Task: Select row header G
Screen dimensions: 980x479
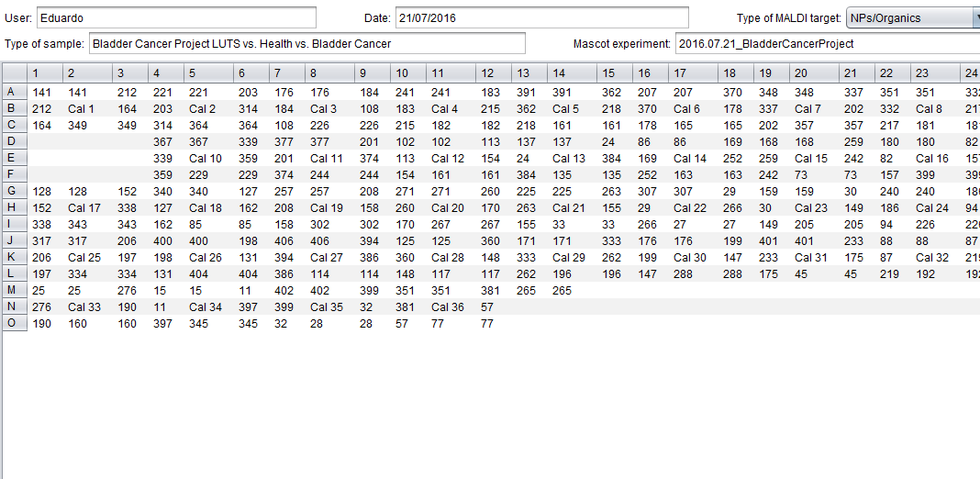Action: [13, 191]
